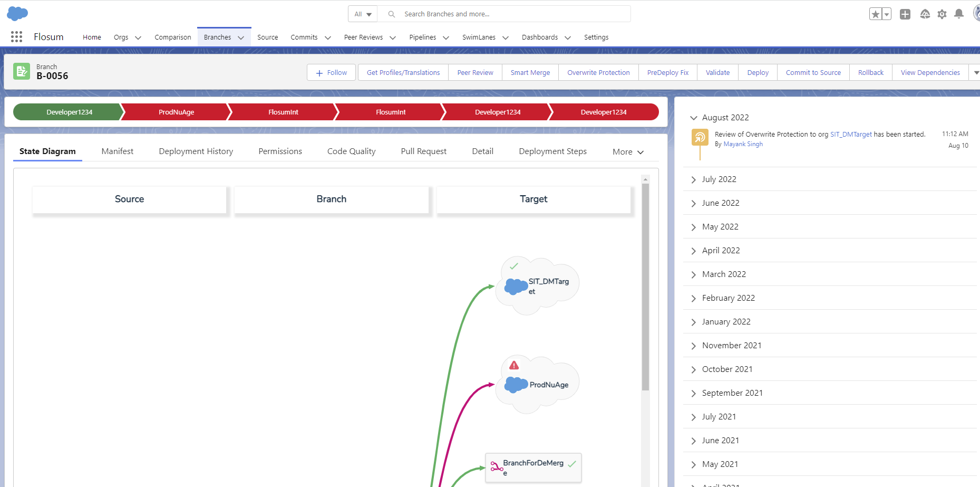Click the Smart Merge button
980x487 pixels.
tap(530, 73)
